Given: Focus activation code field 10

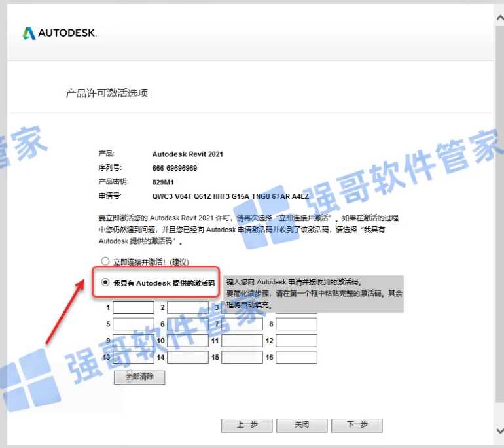Looking at the screenshot, I should tap(188, 341).
